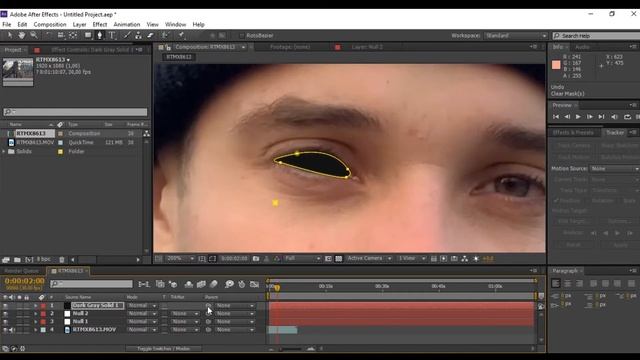Click Toggle Switches / Modes button
Screen dimensions: 640x360
[163, 349]
